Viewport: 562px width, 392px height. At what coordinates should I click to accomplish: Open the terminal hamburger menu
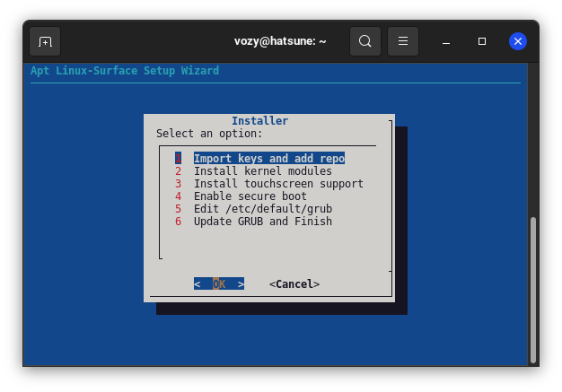tap(403, 41)
